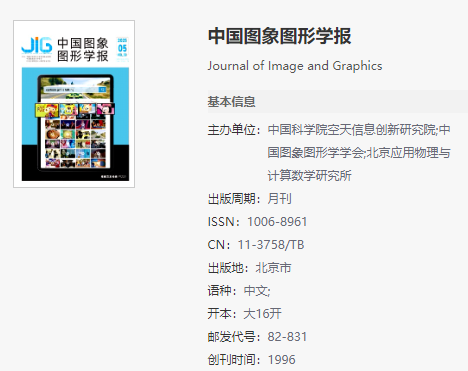This screenshot has height=371, width=468.
Task: Open the journal cover thumbnail
Action: [74, 104]
